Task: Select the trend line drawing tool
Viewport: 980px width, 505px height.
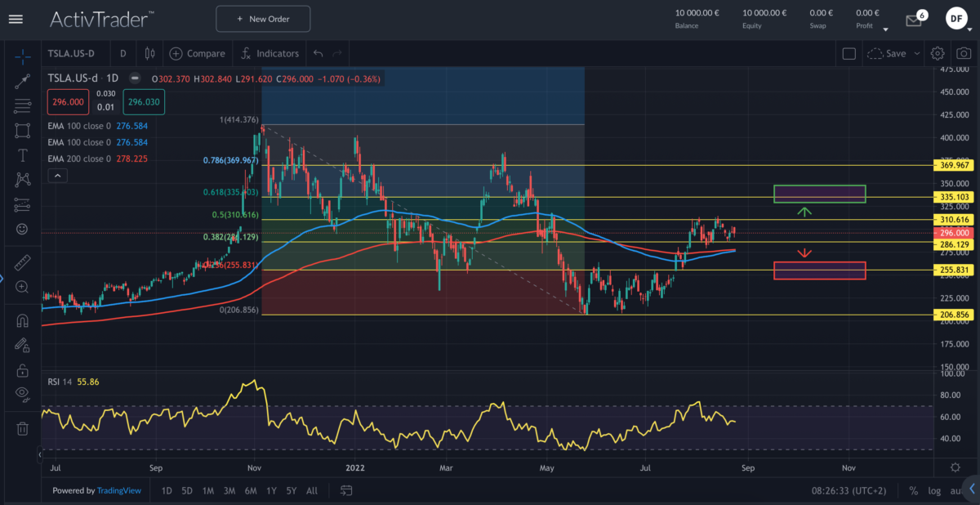Action: pyautogui.click(x=23, y=80)
